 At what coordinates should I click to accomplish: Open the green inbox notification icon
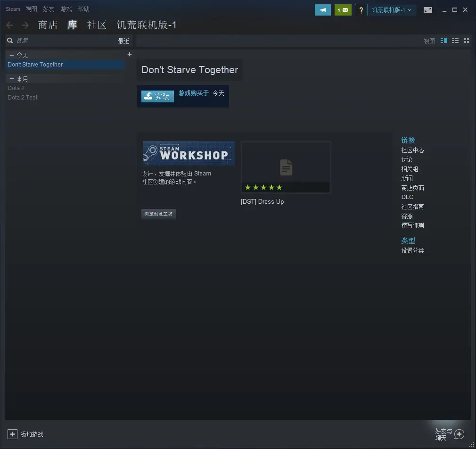tap(343, 10)
